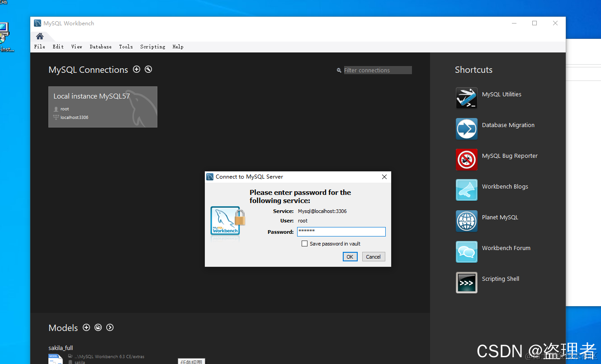Click the Mysql@localhost:3306 service value
Screen dimensions: 601x364
point(322,211)
